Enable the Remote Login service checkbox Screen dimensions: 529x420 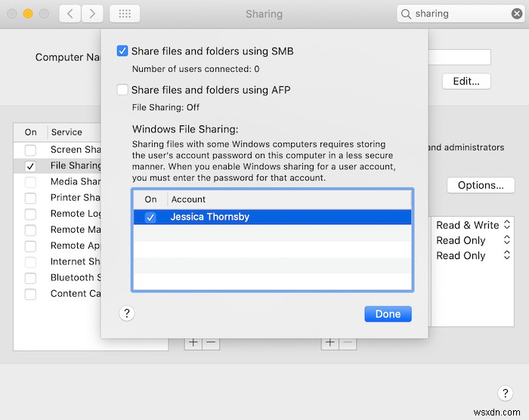point(30,214)
